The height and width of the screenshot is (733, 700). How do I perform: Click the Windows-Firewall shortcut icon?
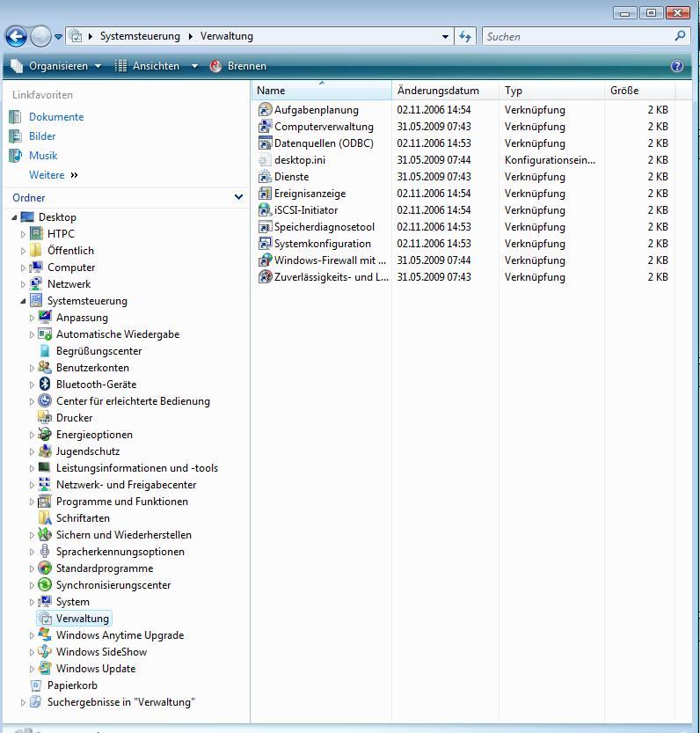265,260
